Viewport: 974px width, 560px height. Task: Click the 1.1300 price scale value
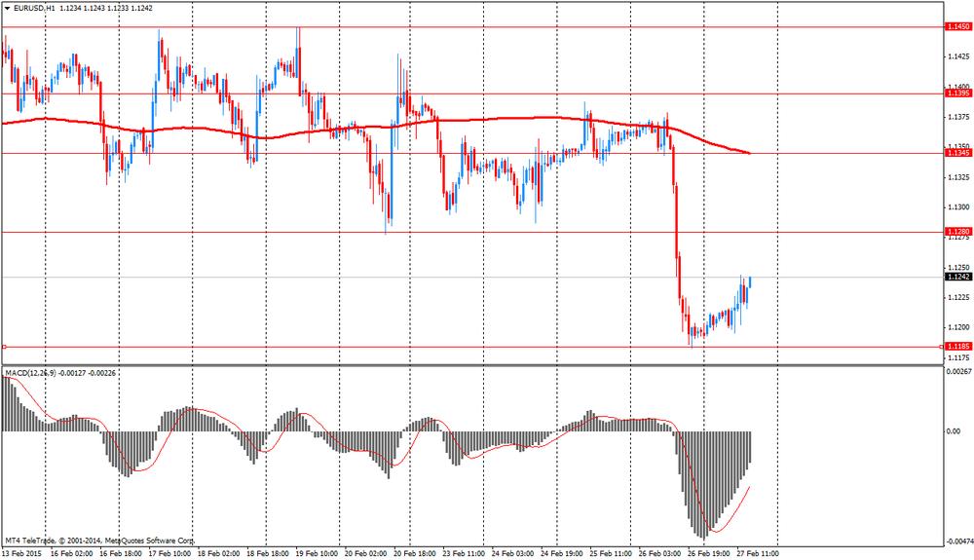point(958,206)
